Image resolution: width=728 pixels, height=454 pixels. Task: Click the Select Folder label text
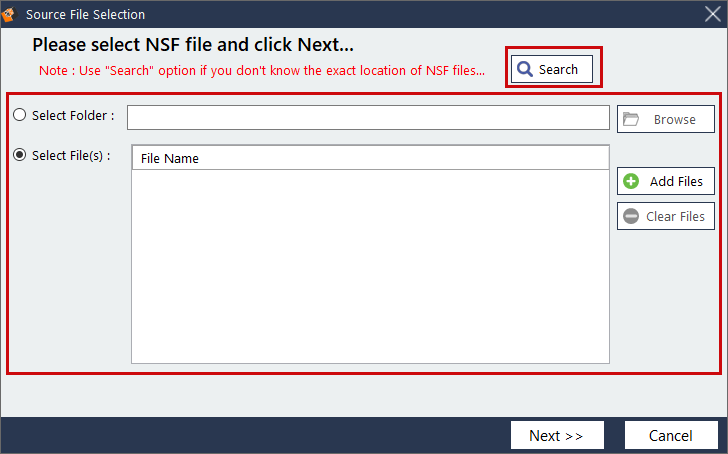(x=72, y=115)
